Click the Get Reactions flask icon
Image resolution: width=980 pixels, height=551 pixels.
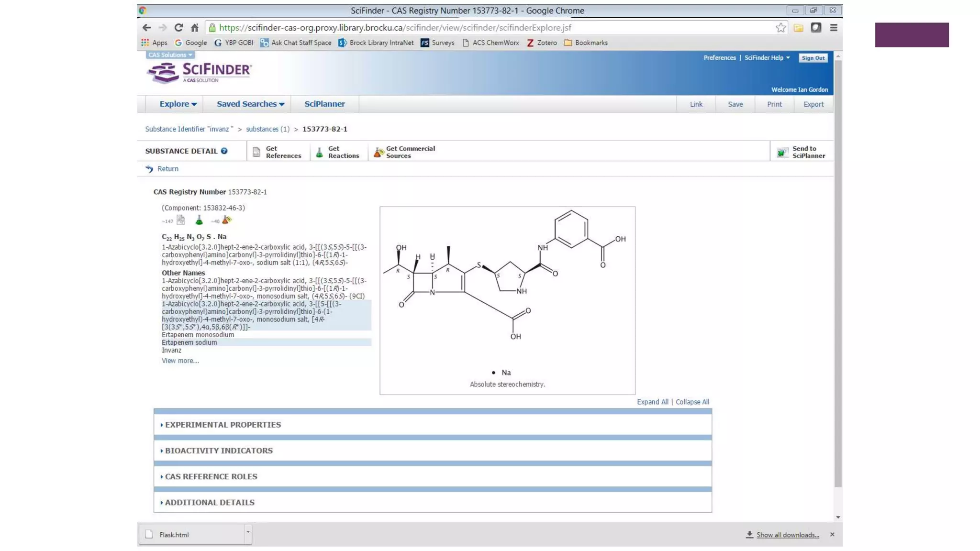(319, 153)
